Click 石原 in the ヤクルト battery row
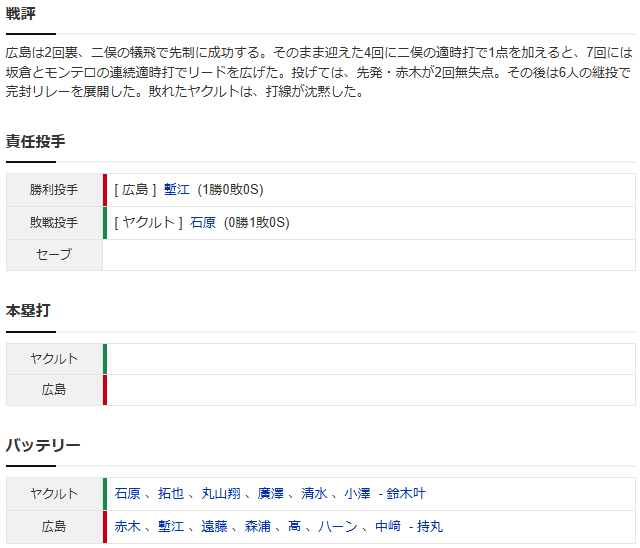Viewport: 640px width, 548px height. 127,494
